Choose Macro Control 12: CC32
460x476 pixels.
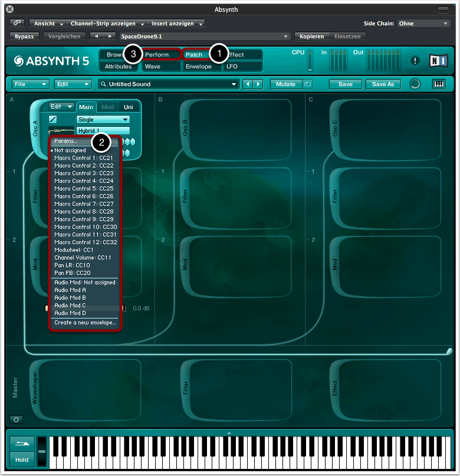pos(85,242)
